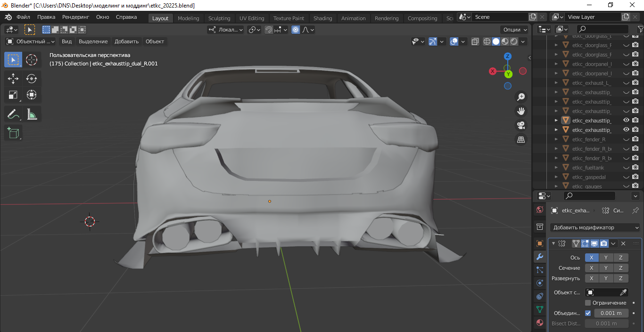The image size is (644, 332).
Task: Expand the etkc_fueltank tree item
Action: [x=556, y=168]
